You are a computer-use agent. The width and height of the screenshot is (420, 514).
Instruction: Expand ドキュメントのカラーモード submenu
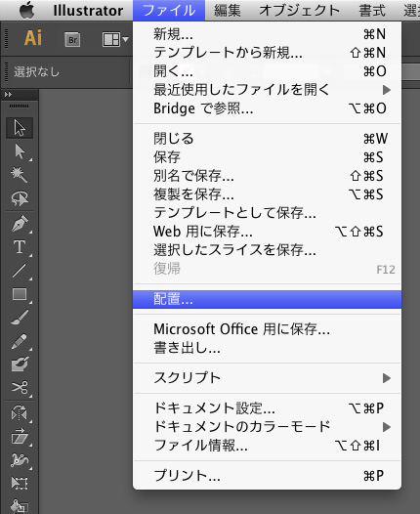(268, 426)
